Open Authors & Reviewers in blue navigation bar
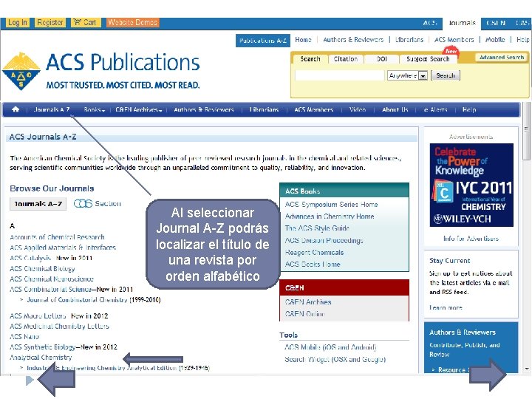532x399 pixels. (204, 109)
